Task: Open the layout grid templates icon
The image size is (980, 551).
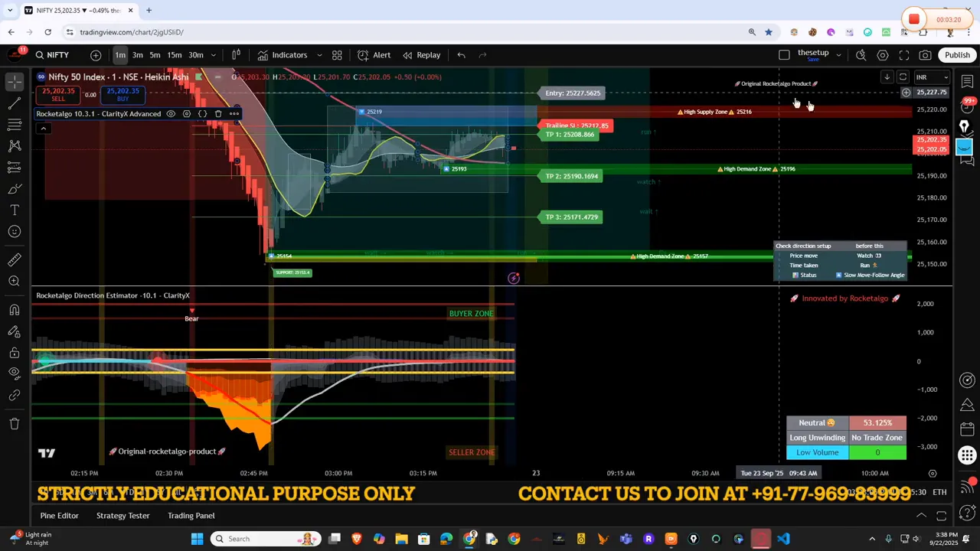Action: coord(338,55)
